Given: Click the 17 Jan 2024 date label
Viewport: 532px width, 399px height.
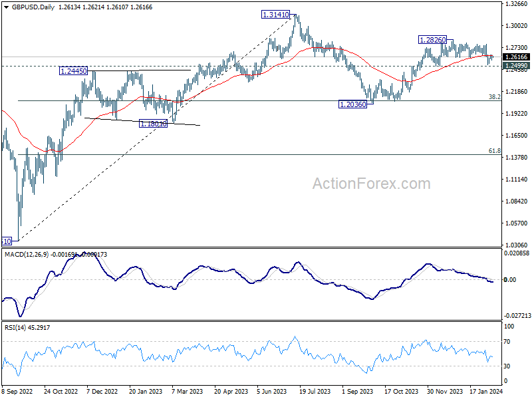Looking at the screenshot, I should pyautogui.click(x=486, y=391).
